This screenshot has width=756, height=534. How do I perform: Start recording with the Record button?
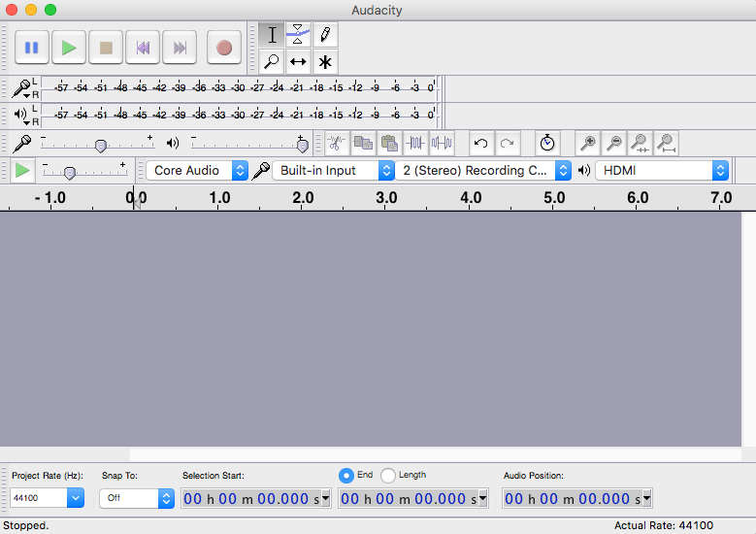point(224,48)
